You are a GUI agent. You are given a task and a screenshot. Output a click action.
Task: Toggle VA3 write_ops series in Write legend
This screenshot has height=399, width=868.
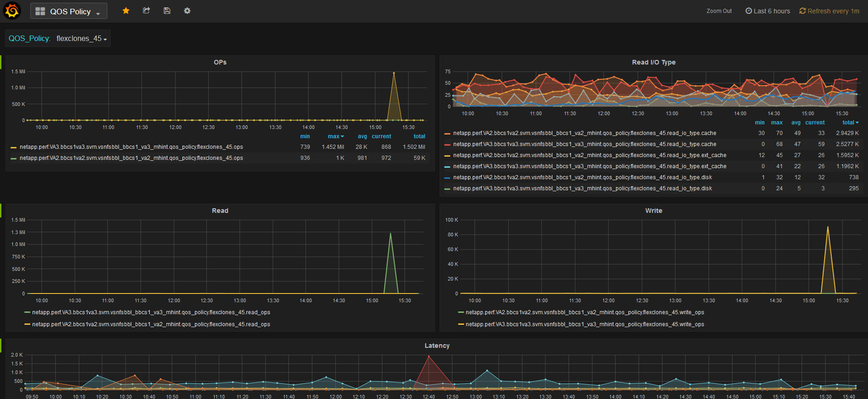coord(584,324)
